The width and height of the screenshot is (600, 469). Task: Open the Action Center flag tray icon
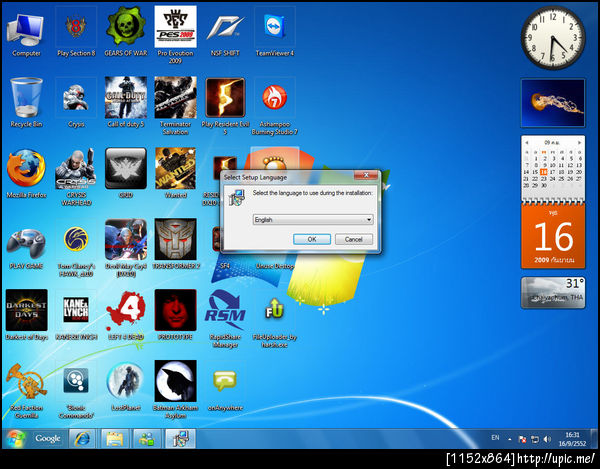click(x=522, y=440)
